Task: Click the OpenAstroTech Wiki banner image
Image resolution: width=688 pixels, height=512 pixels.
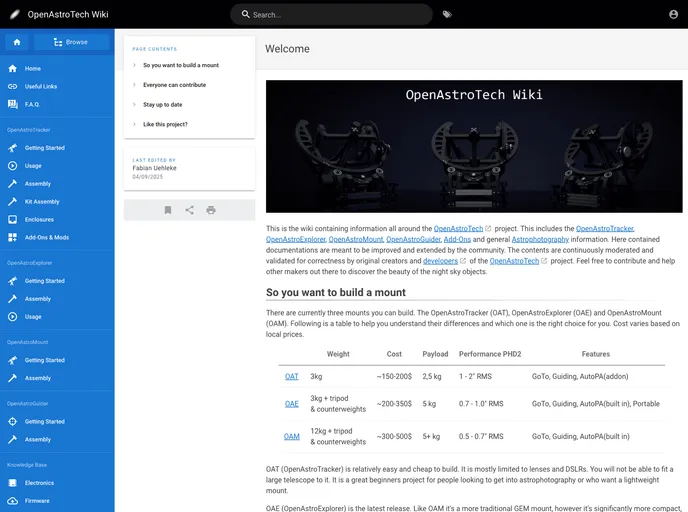Action: (474, 147)
